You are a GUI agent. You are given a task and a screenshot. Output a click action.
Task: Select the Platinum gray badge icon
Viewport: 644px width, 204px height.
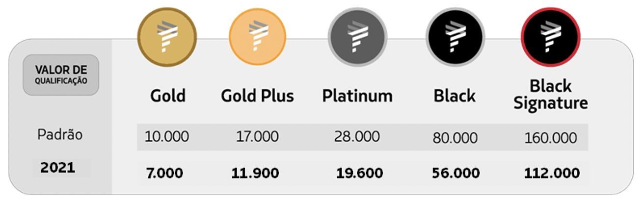coord(357,38)
